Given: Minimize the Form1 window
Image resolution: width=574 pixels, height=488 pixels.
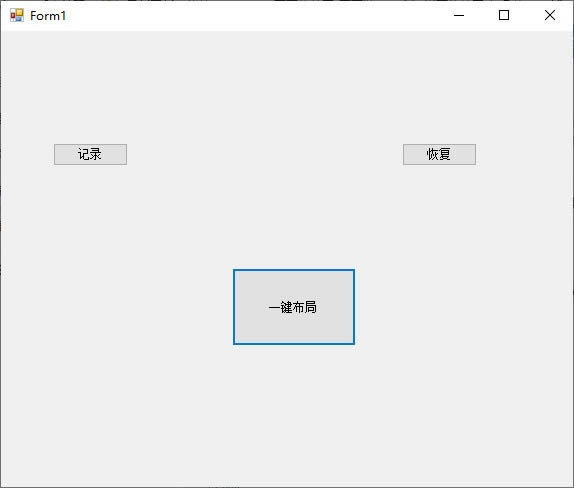Looking at the screenshot, I should (x=459, y=15).
